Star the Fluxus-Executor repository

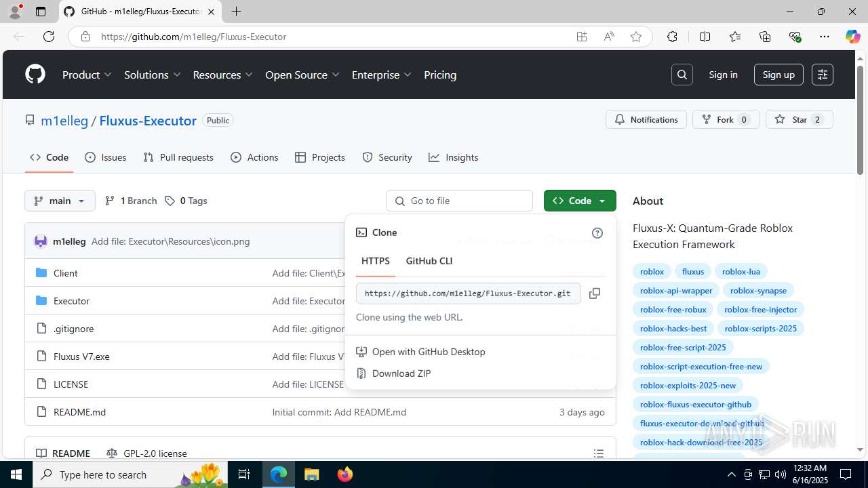pyautogui.click(x=800, y=119)
